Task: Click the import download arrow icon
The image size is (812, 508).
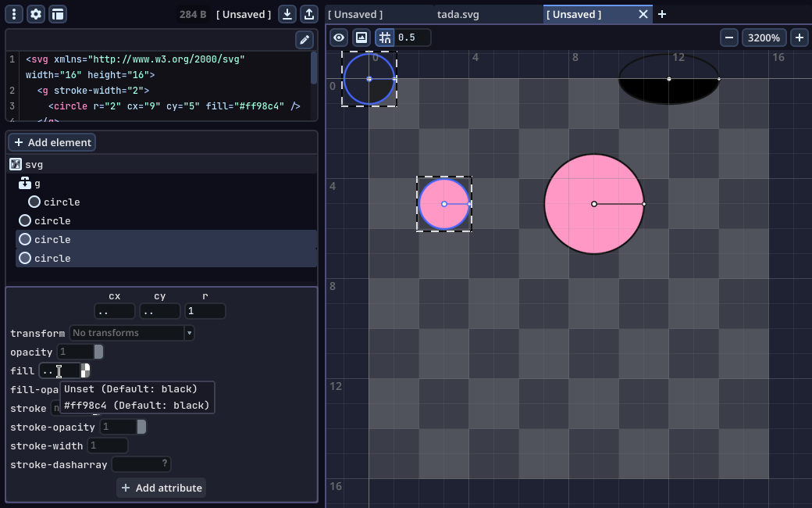Action: tap(287, 14)
